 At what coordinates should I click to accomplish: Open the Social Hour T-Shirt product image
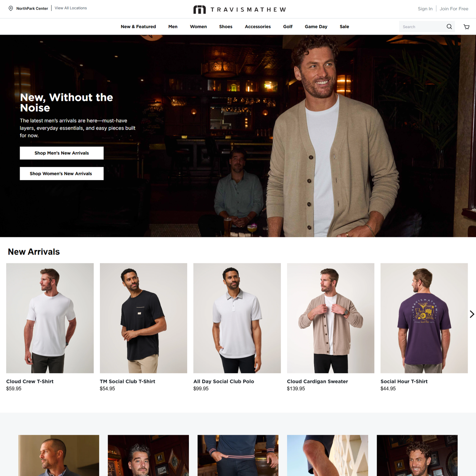(424, 318)
